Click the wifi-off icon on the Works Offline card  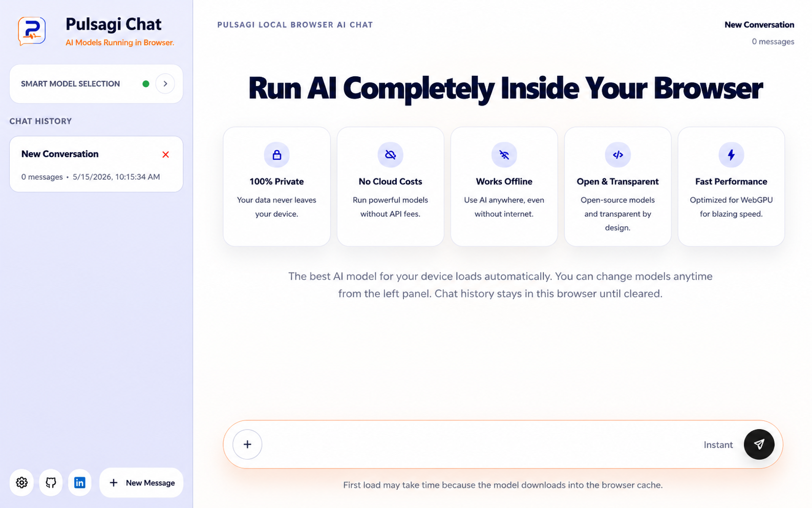pyautogui.click(x=504, y=155)
